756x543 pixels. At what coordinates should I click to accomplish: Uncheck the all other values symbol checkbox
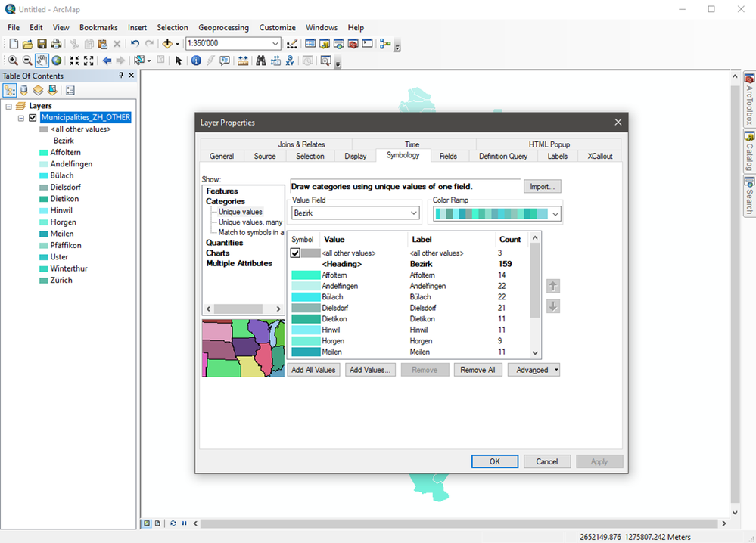pyautogui.click(x=296, y=251)
